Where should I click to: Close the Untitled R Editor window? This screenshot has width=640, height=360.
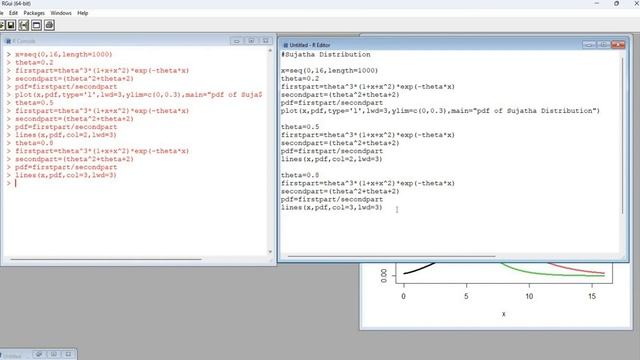[618, 44]
